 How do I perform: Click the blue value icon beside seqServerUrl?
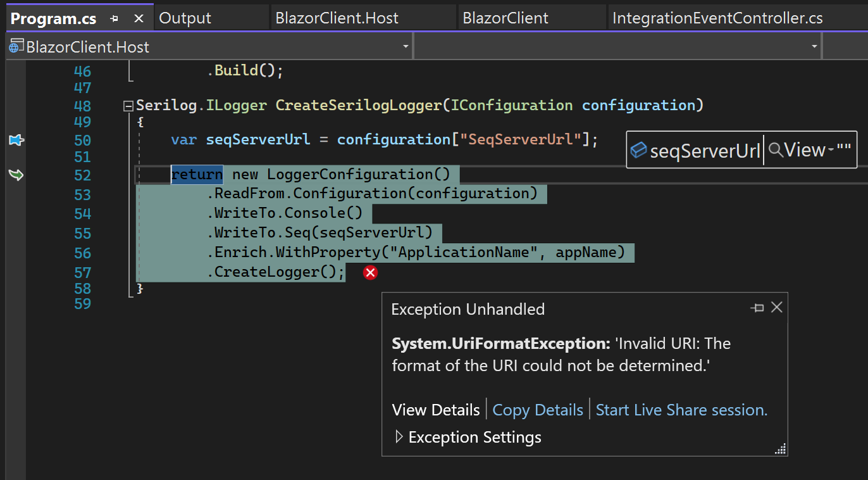click(640, 149)
